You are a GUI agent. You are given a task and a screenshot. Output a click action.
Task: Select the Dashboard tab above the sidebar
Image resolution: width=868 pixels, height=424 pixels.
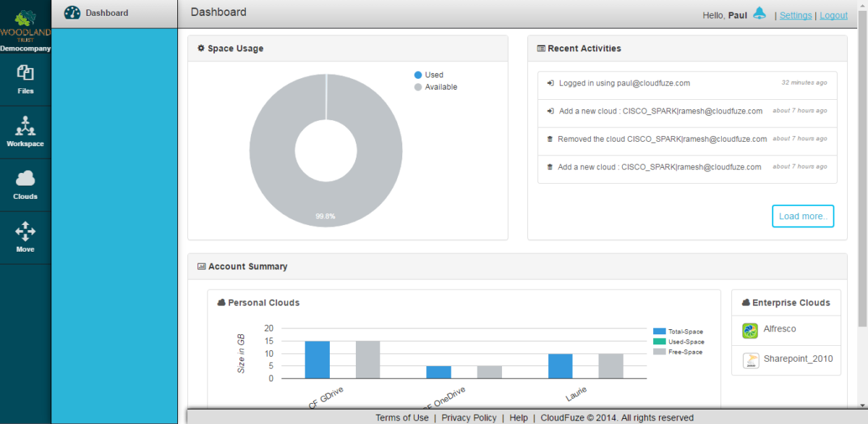(x=109, y=12)
